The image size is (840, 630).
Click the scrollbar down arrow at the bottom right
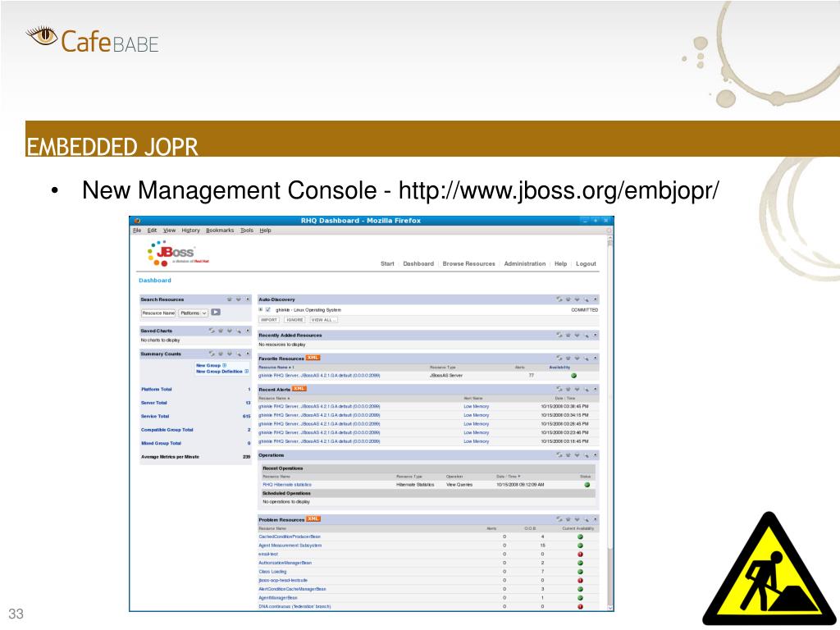(609, 608)
